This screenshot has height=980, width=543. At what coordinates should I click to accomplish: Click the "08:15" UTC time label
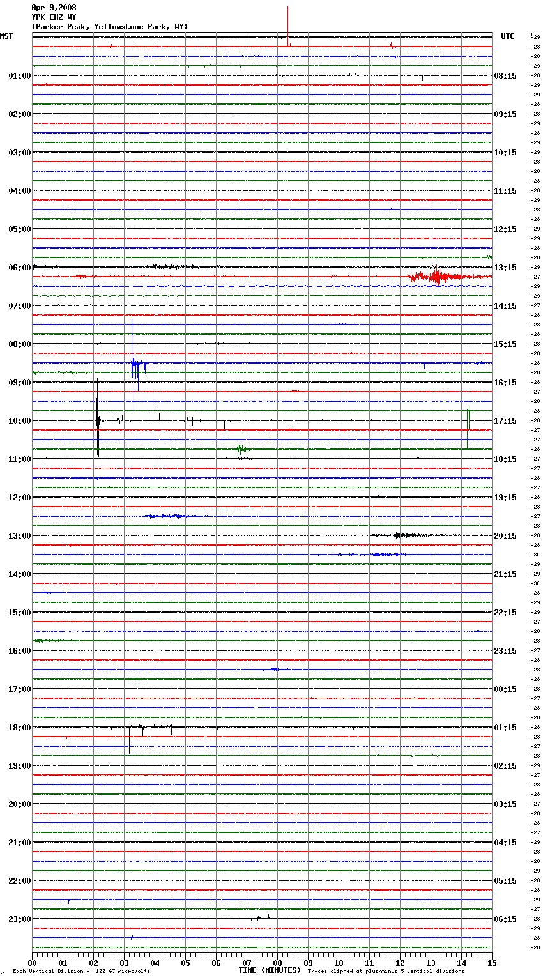point(505,76)
